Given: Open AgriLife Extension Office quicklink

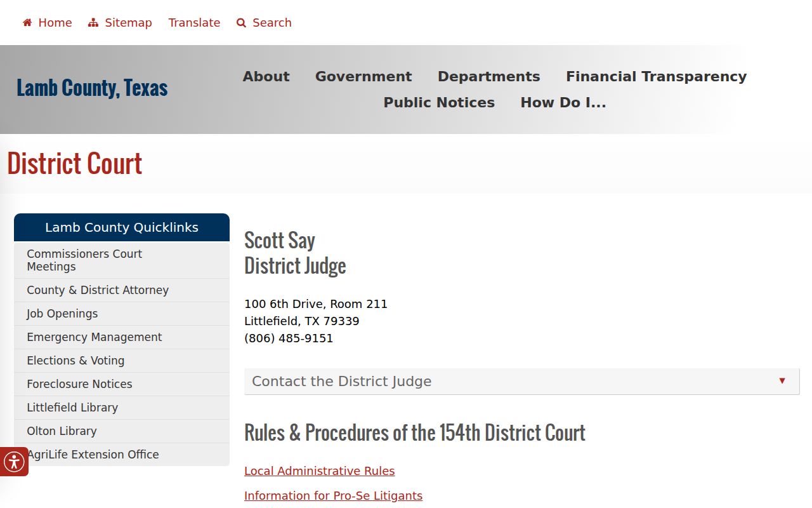Looking at the screenshot, I should [122, 455].
